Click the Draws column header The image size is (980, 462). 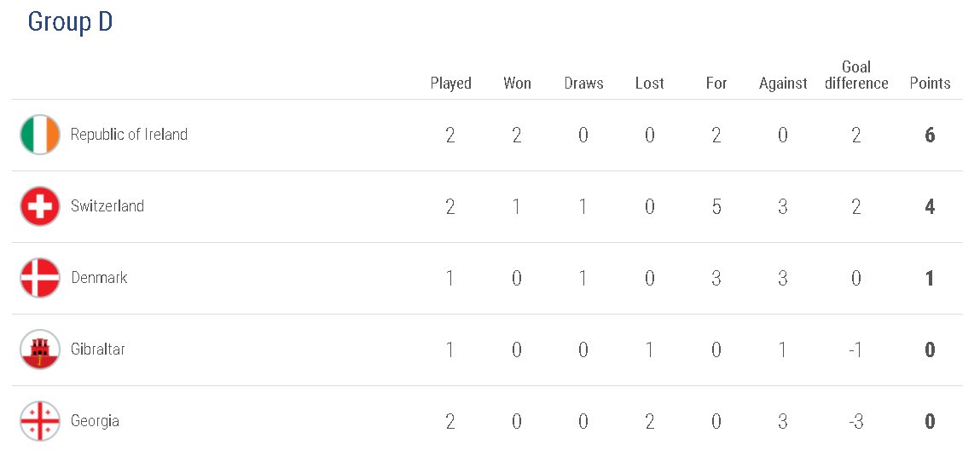(x=583, y=84)
